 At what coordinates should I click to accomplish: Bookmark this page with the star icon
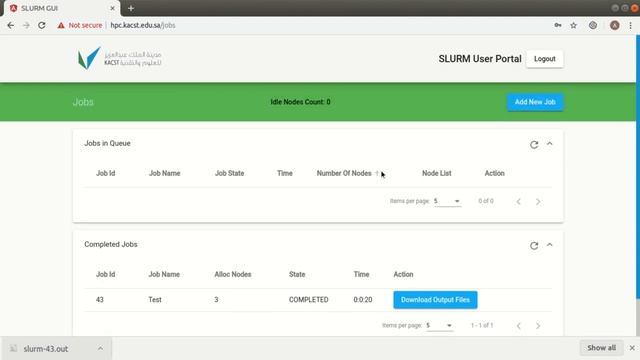point(573,25)
